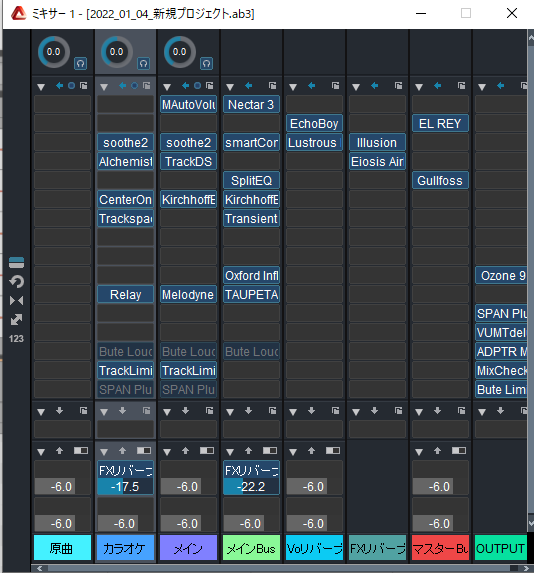This screenshot has width=534, height=573.
Task: Expand insert effects menu on カラオケ track
Action: pos(104,87)
